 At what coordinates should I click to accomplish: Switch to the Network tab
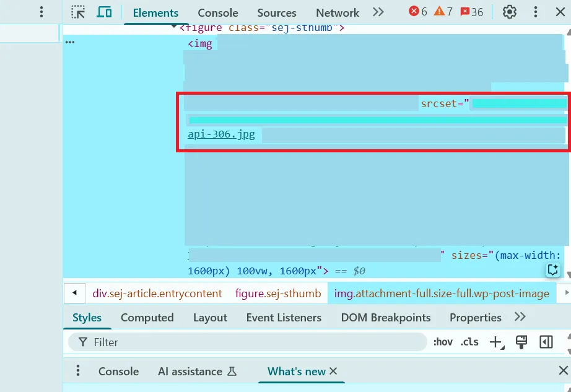[337, 13]
